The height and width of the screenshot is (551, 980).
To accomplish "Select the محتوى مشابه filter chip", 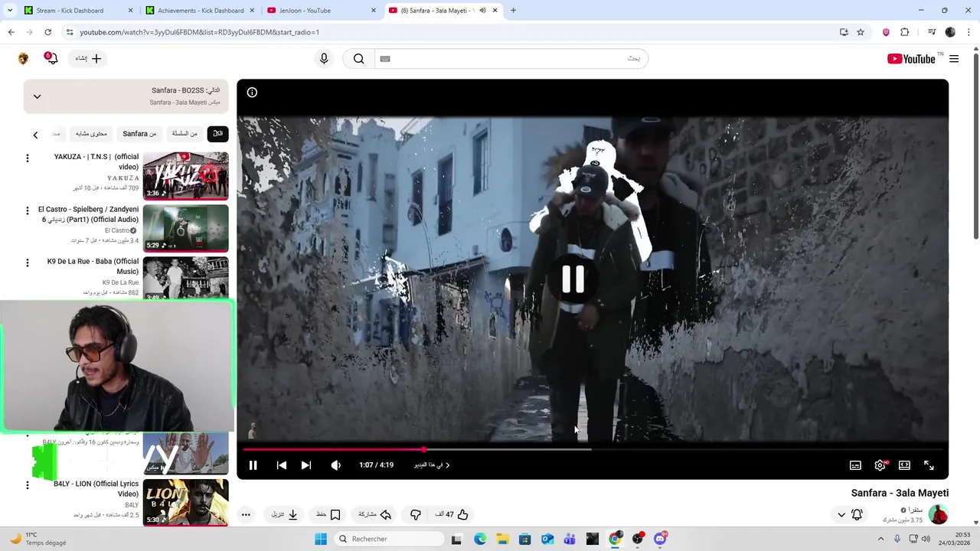I will click(91, 134).
